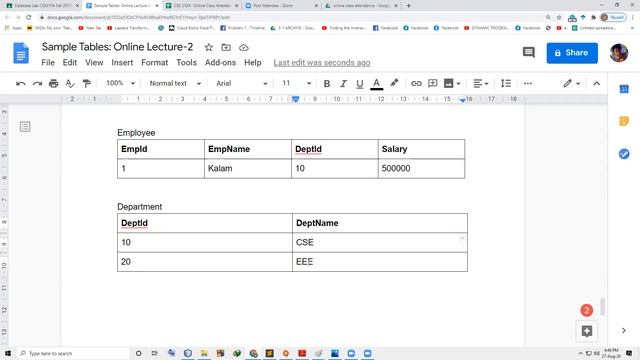Adjust the right indent marker on ruler
The image size is (640, 360).
(462, 100)
